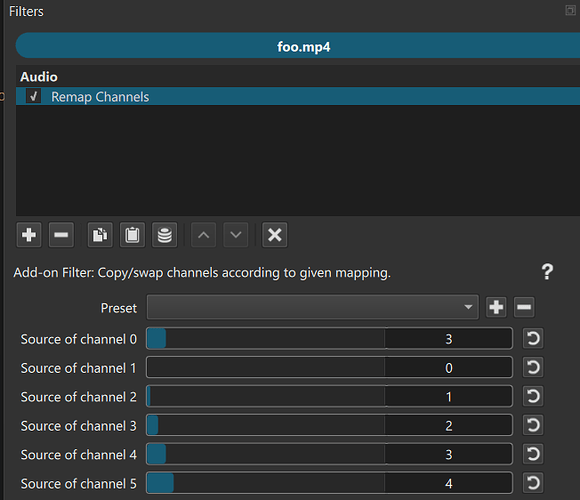580x500 pixels.
Task: Paste filters using the clipboard icon
Action: pyautogui.click(x=132, y=235)
